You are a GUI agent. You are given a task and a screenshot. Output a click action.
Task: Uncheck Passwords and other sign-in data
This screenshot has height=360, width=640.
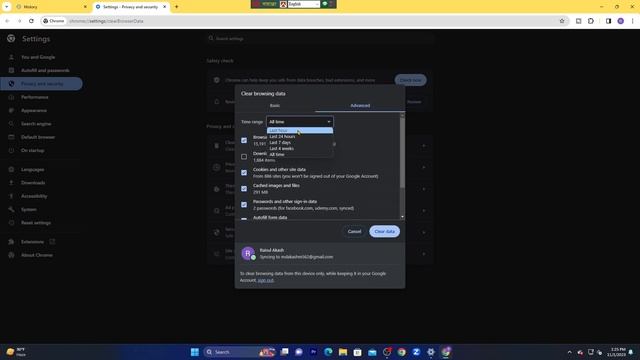point(244,204)
